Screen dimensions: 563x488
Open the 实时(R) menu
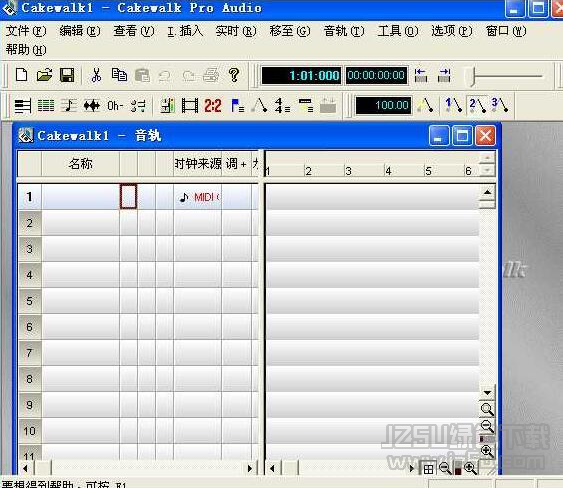coord(236,31)
